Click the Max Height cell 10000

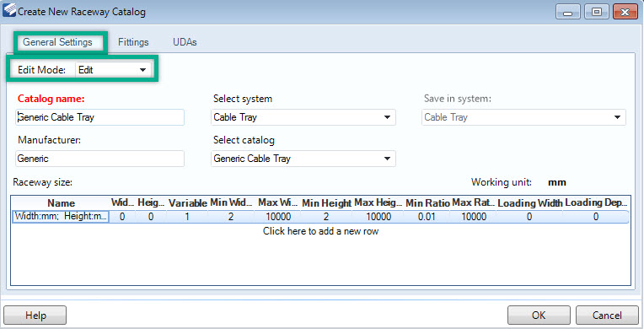coord(378,217)
